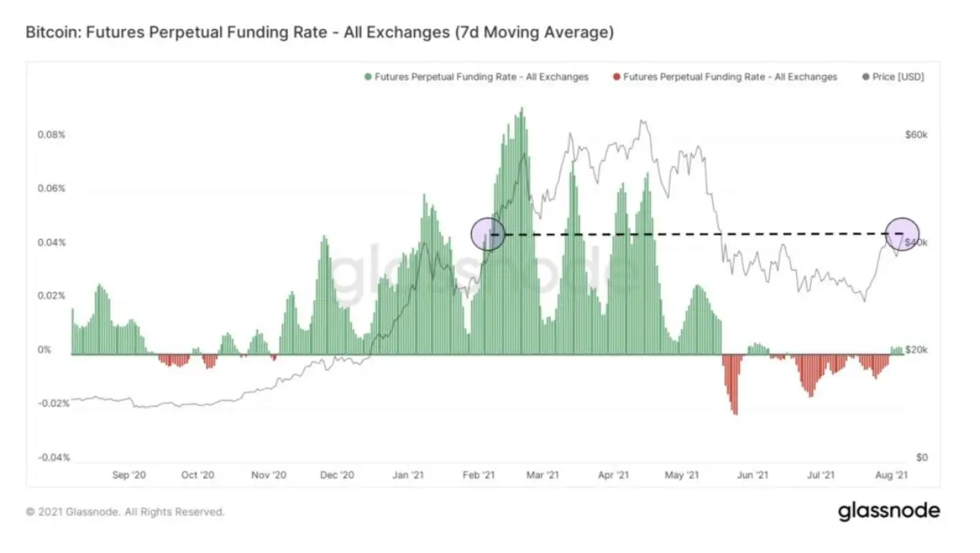The height and width of the screenshot is (553, 980).
Task: Click the $60k right axis label
Action: pyautogui.click(x=916, y=135)
